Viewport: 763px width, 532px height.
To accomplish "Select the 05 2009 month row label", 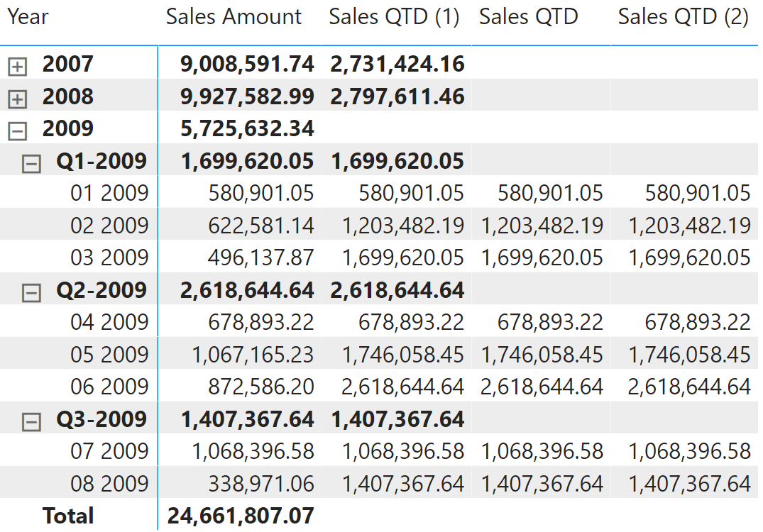I will (109, 355).
